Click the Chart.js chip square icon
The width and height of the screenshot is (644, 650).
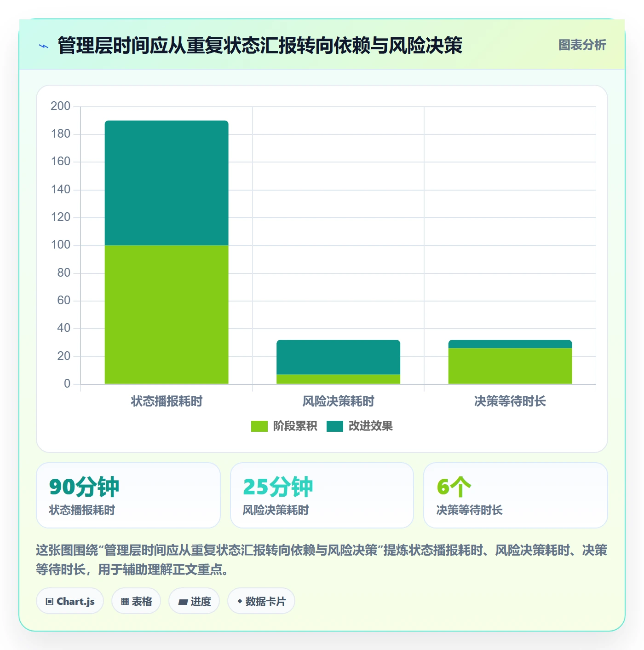[50, 602]
